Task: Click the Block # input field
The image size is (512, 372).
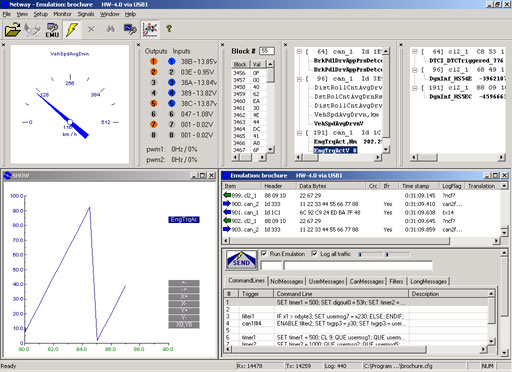Action: click(x=267, y=51)
